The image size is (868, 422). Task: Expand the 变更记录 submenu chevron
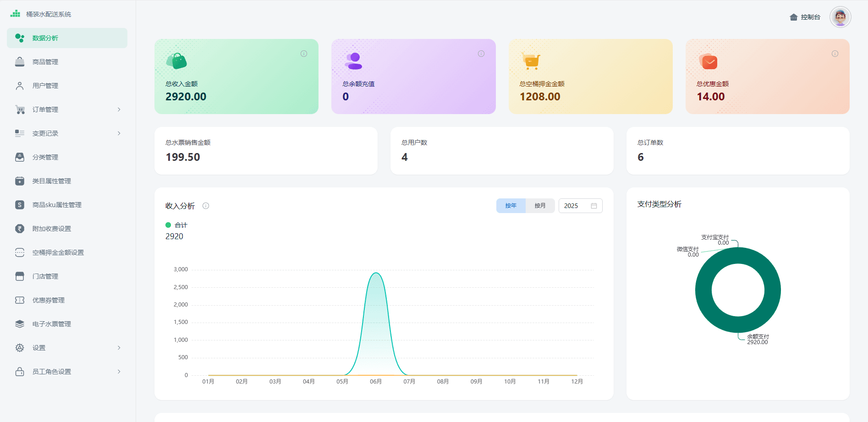click(x=119, y=133)
